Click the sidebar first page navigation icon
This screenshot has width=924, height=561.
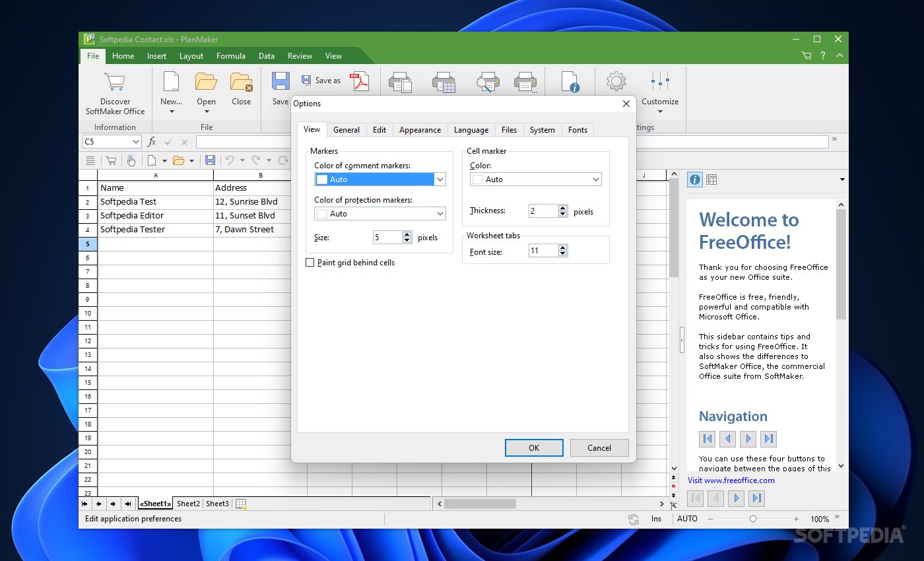click(708, 438)
